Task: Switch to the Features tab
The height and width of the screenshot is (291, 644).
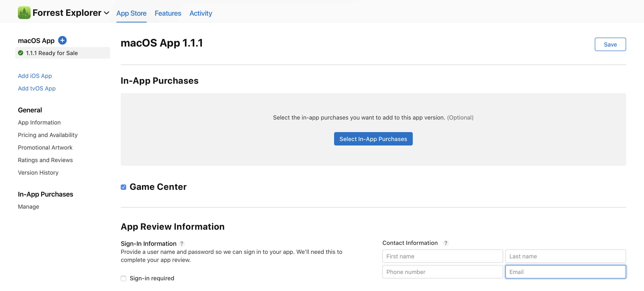Action: (x=168, y=13)
